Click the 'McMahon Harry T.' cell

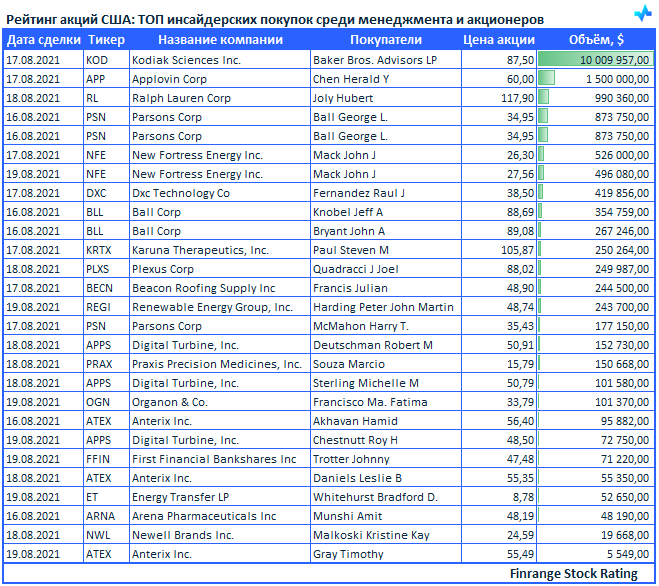386,326
